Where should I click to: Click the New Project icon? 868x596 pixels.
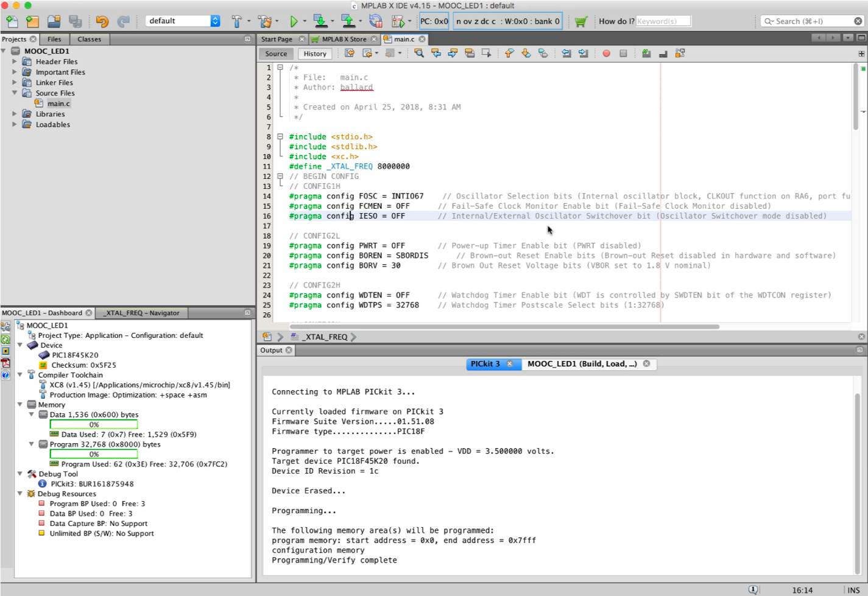click(32, 21)
